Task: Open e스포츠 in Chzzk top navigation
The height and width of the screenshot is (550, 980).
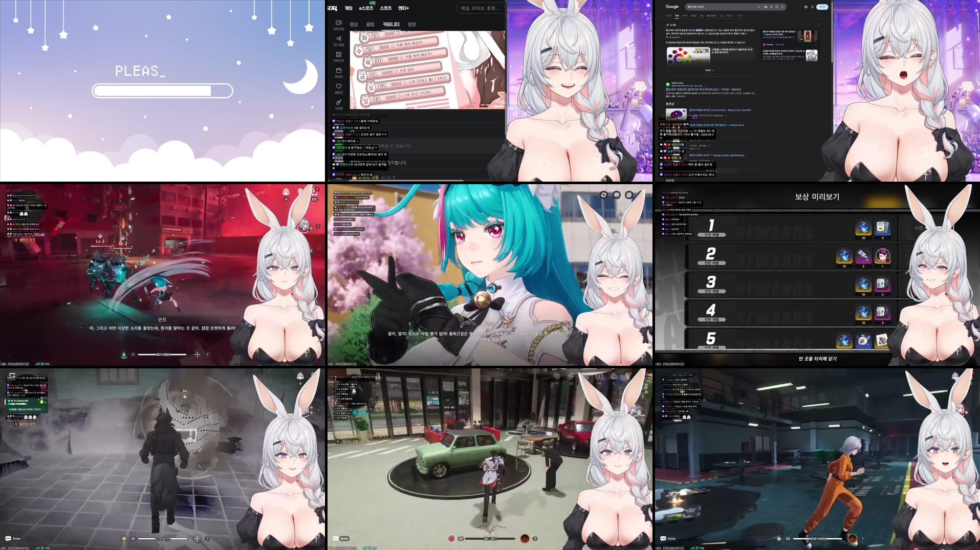Action: tap(366, 8)
